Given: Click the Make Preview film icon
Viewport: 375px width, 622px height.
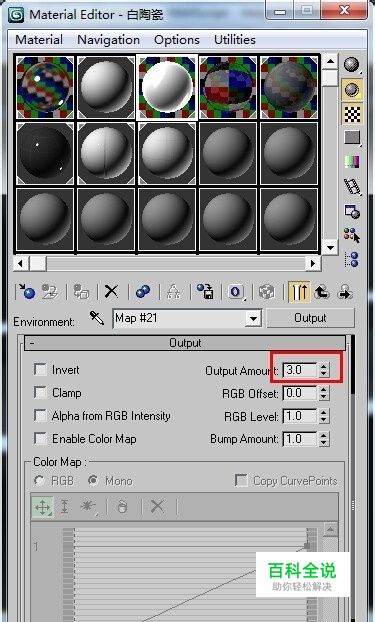Looking at the screenshot, I should click(x=352, y=186).
